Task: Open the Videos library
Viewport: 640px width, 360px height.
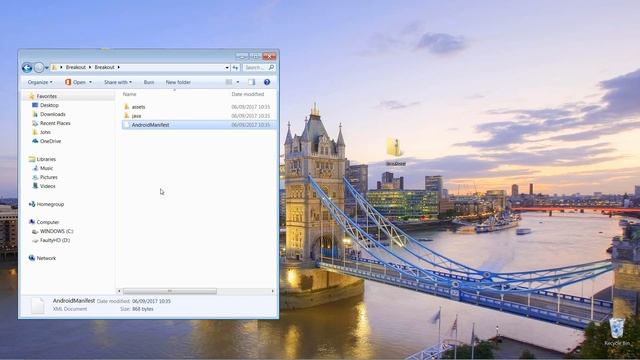Action: point(48,186)
